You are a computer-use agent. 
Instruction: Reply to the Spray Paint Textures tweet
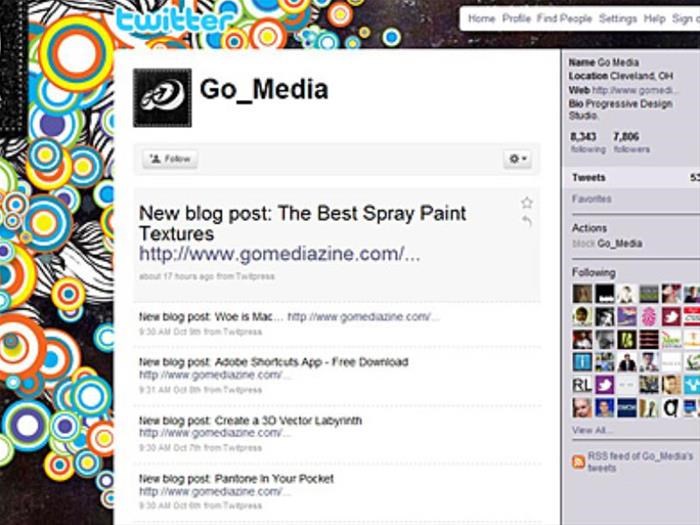tap(527, 221)
